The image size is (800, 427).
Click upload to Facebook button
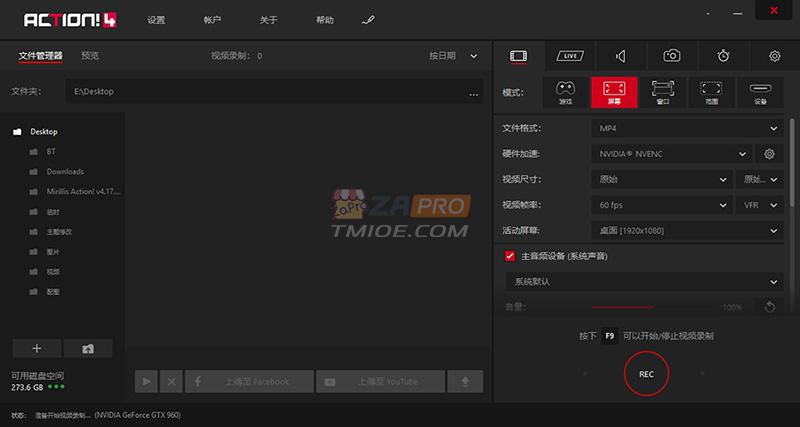249,382
